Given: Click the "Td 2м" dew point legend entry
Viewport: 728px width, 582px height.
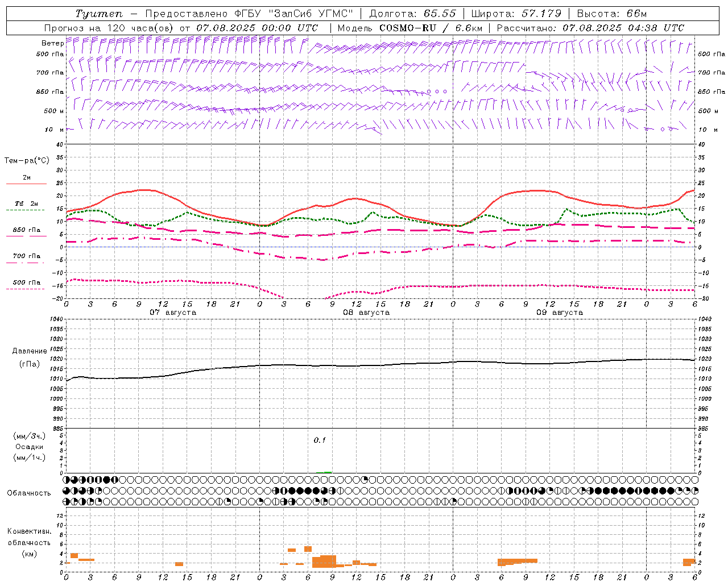Looking at the screenshot, I should tap(26, 203).
